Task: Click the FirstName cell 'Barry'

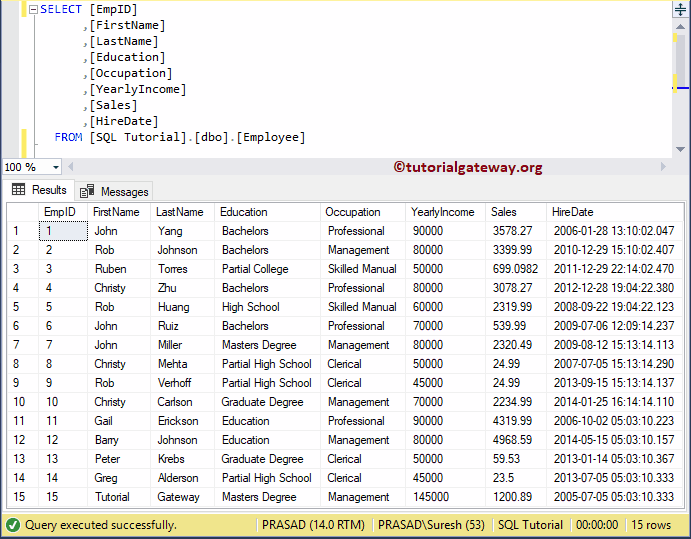Action: [x=119, y=440]
